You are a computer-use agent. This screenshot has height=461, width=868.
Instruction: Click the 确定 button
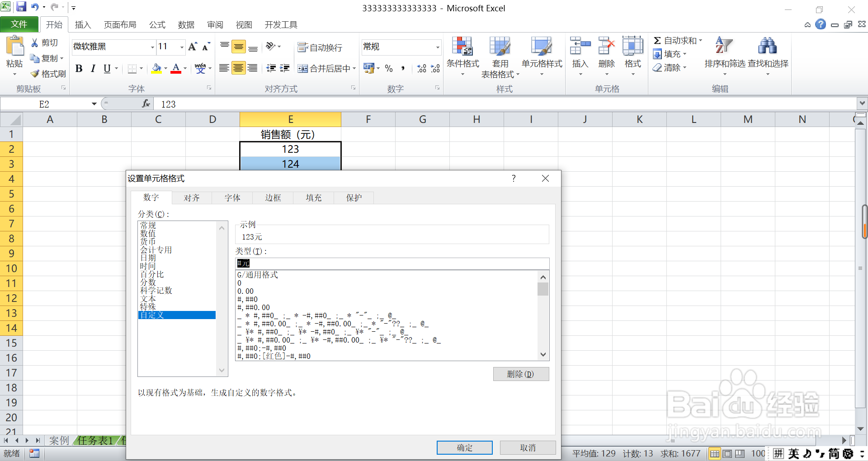(465, 447)
